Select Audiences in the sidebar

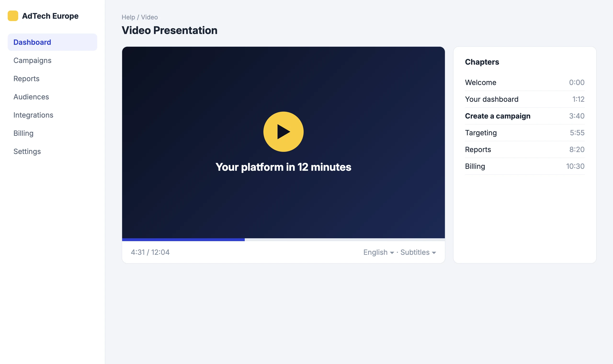pyautogui.click(x=52, y=97)
